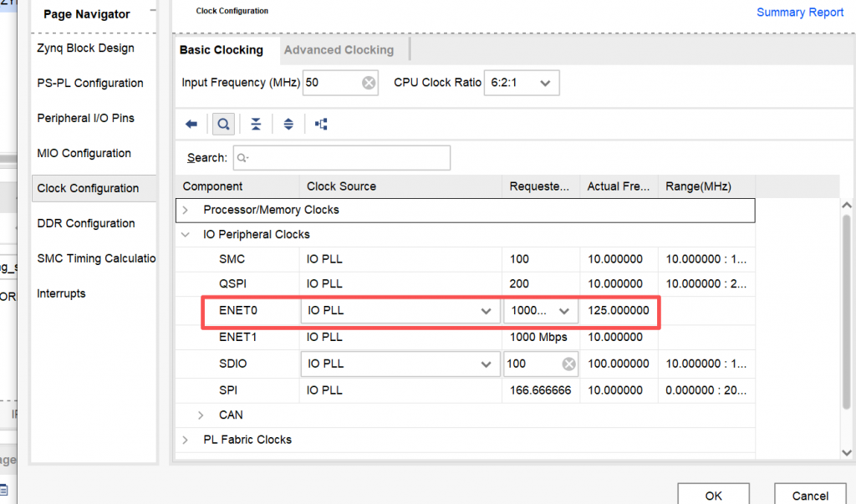Image resolution: width=856 pixels, height=504 pixels.
Task: Expand the PL Fabric Clocks group
Action: click(186, 440)
